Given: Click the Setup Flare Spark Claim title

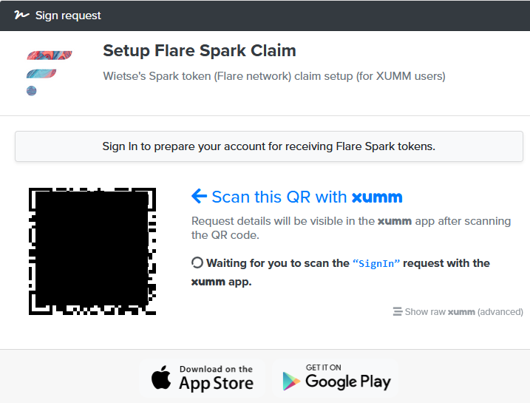Looking at the screenshot, I should click(200, 51).
